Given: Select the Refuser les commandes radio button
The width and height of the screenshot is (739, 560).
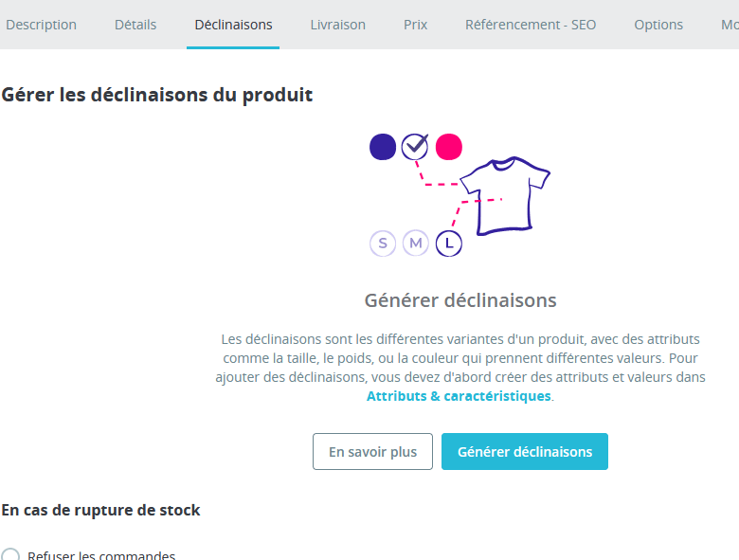Looking at the screenshot, I should click(10, 555).
